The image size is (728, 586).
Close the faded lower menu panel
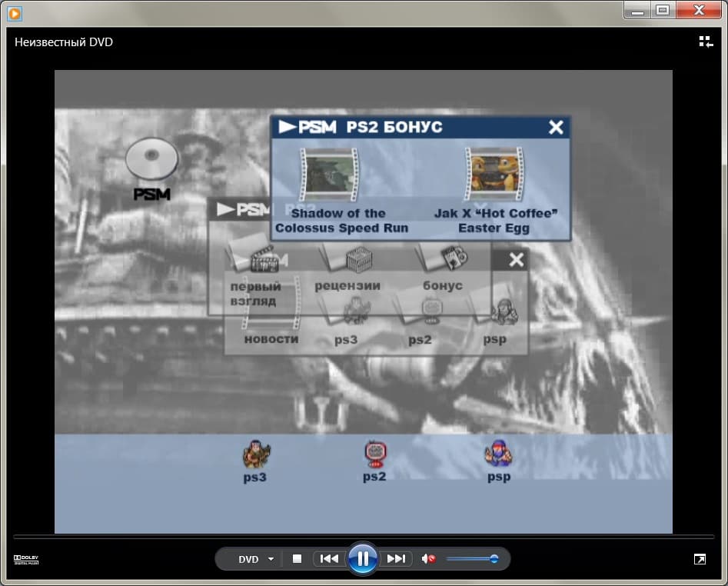(516, 260)
